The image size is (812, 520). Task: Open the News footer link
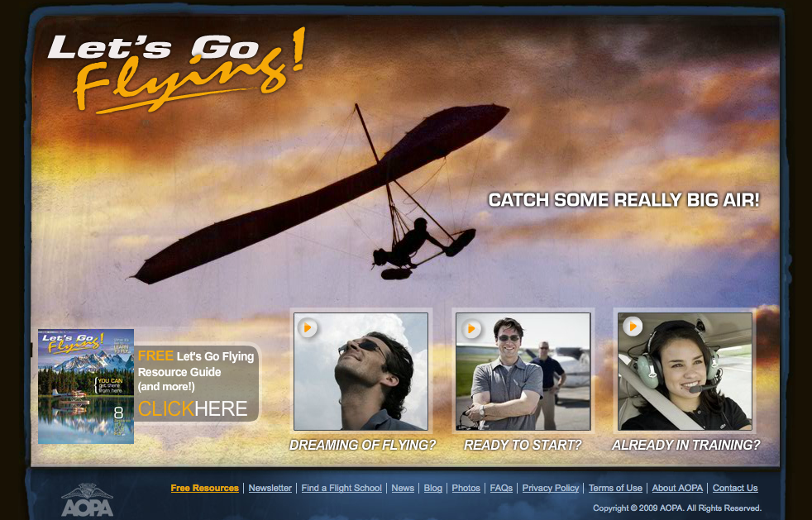coord(403,488)
